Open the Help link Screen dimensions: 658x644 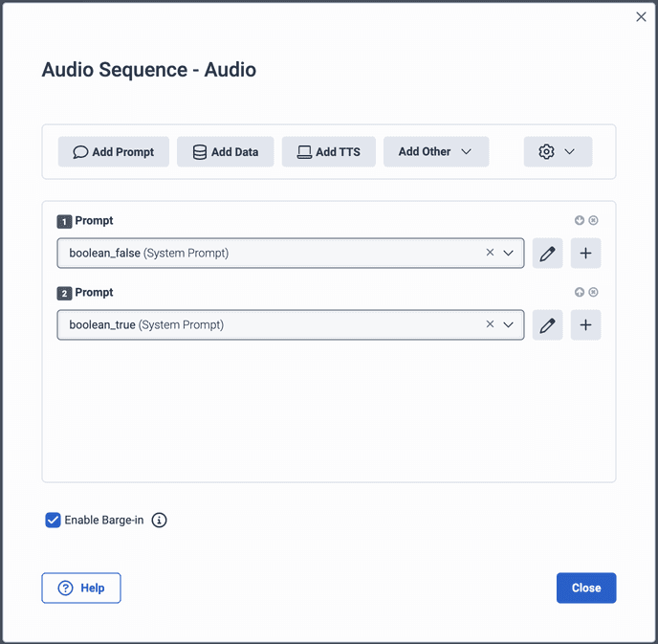tap(81, 588)
